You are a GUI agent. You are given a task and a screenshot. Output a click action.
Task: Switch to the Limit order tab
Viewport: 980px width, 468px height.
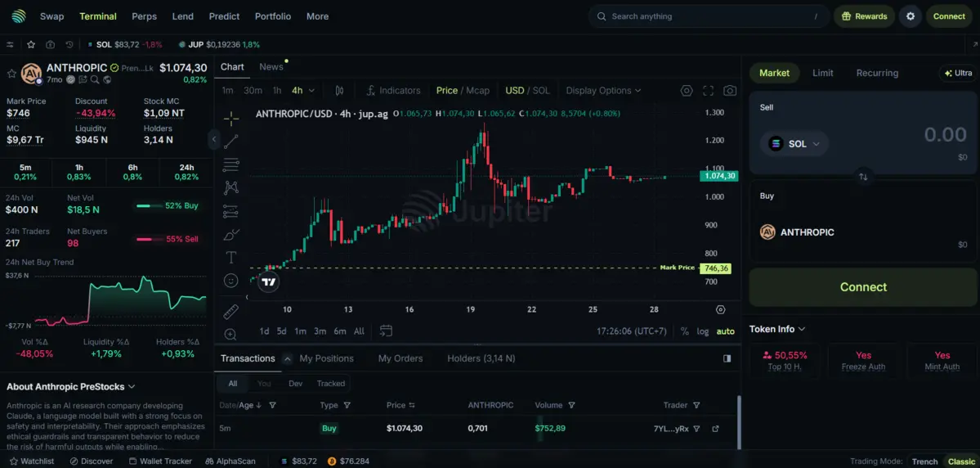[x=822, y=73]
